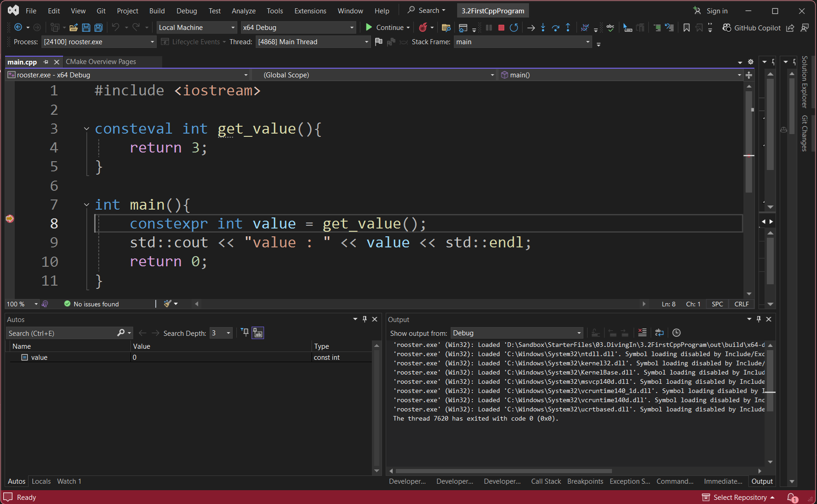This screenshot has height=504, width=817.
Task: Click the Save All icon
Action: click(x=98, y=28)
